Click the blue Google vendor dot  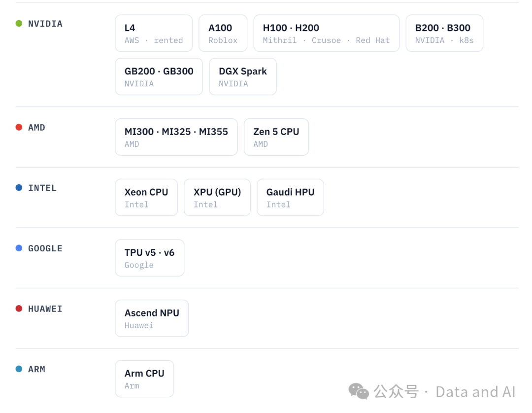(x=19, y=248)
